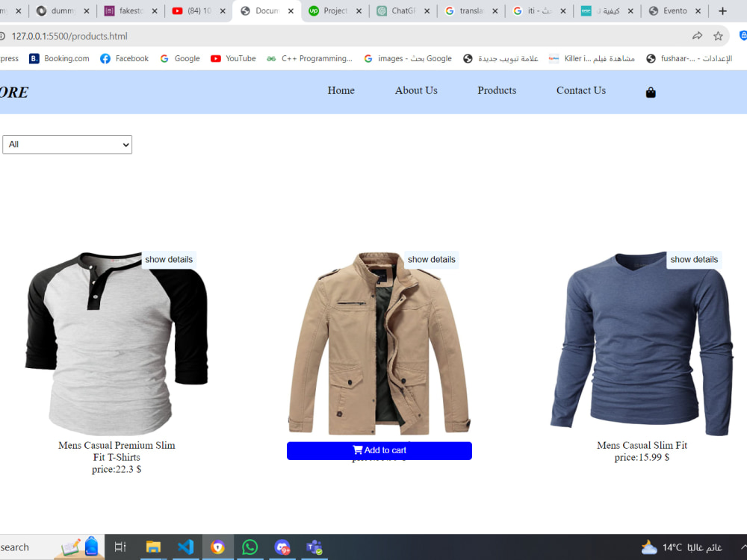747x560 pixels.
Task: Open the Google bookmark
Action: pyautogui.click(x=179, y=58)
